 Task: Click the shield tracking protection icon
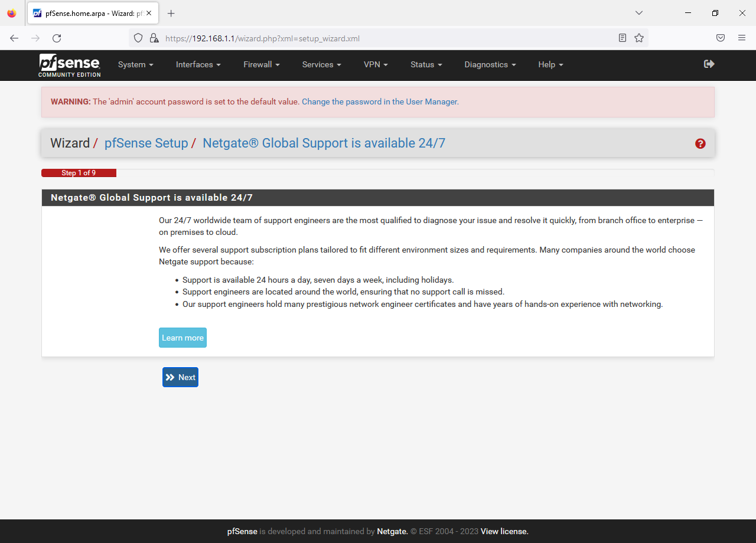[x=138, y=38]
